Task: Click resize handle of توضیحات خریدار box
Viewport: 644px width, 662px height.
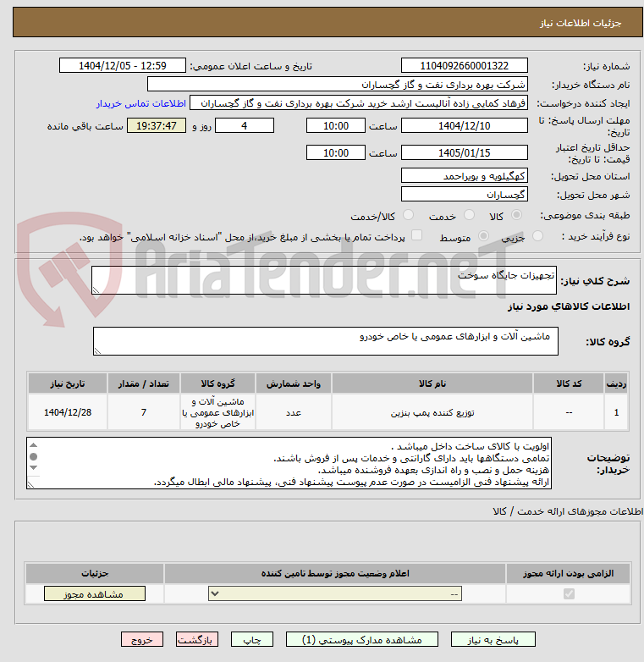Action: click(x=30, y=485)
